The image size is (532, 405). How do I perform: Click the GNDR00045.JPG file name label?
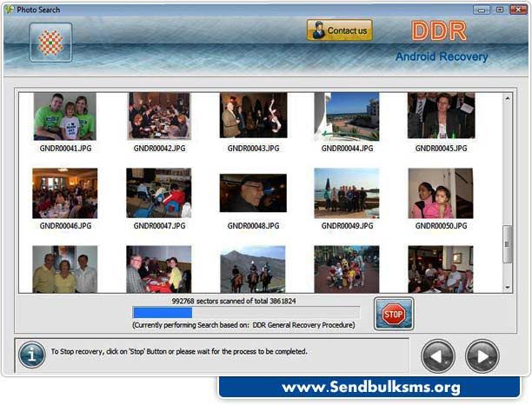[441, 149]
